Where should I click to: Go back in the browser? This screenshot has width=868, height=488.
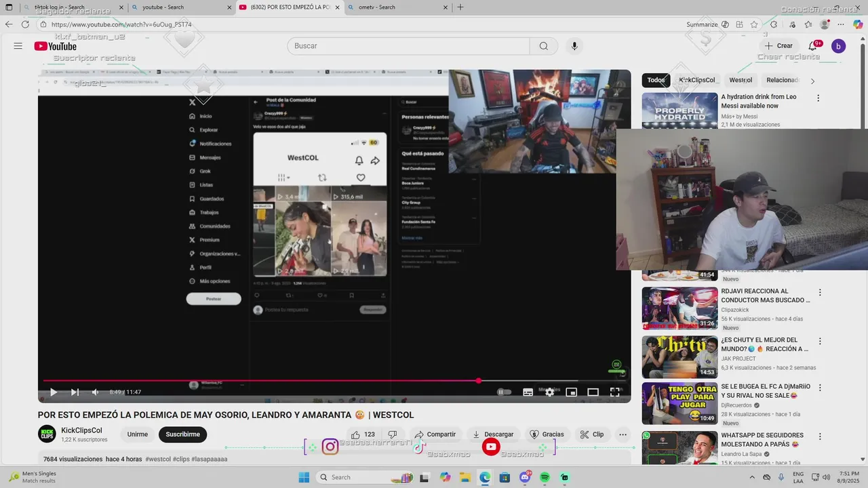coord(9,24)
